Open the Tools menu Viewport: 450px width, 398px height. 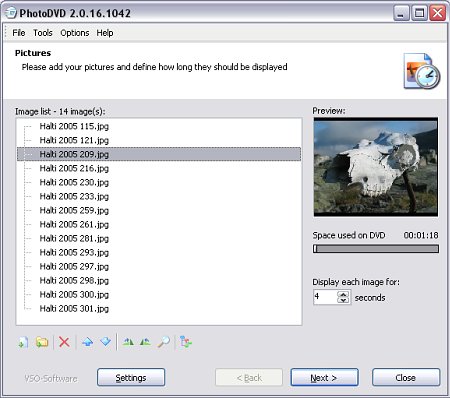[43, 33]
